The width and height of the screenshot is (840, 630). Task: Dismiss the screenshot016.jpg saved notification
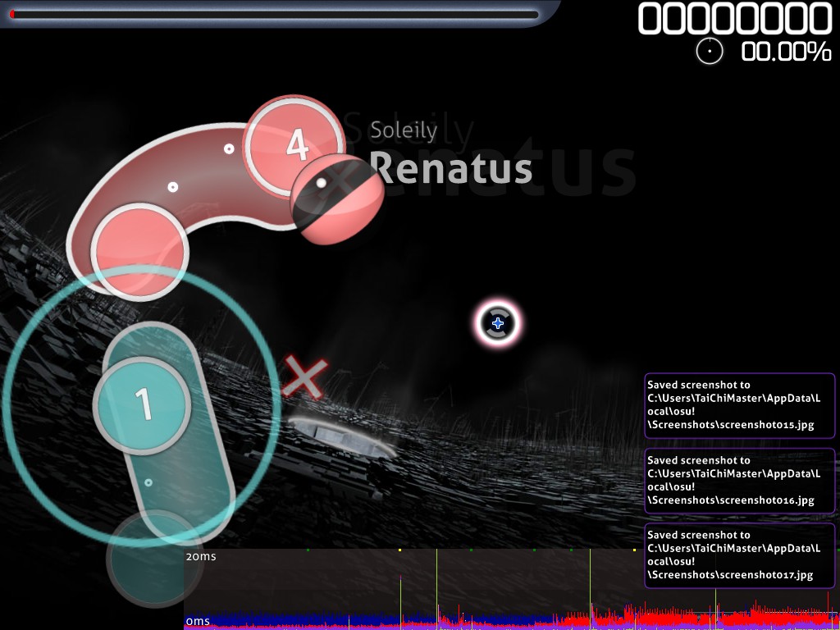click(x=739, y=481)
